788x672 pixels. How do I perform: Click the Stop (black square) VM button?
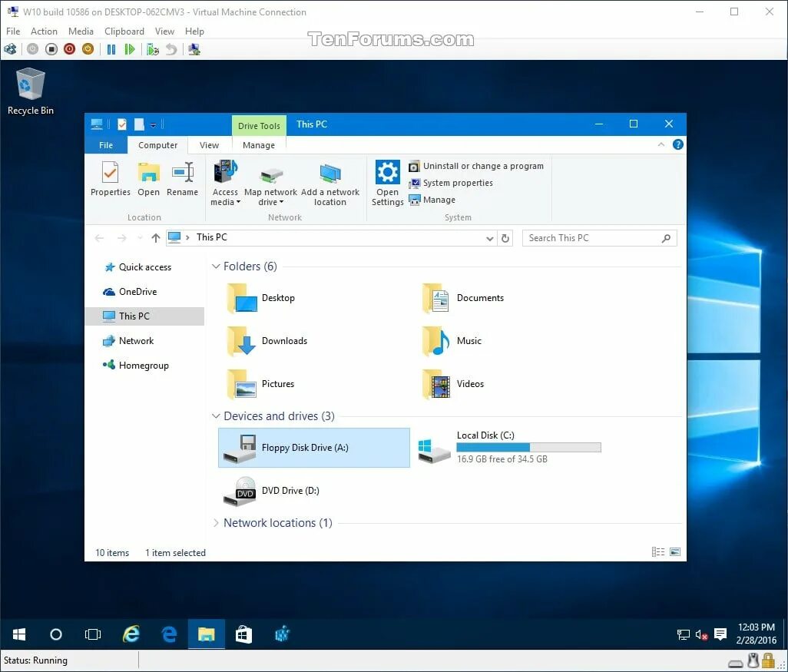point(51,49)
